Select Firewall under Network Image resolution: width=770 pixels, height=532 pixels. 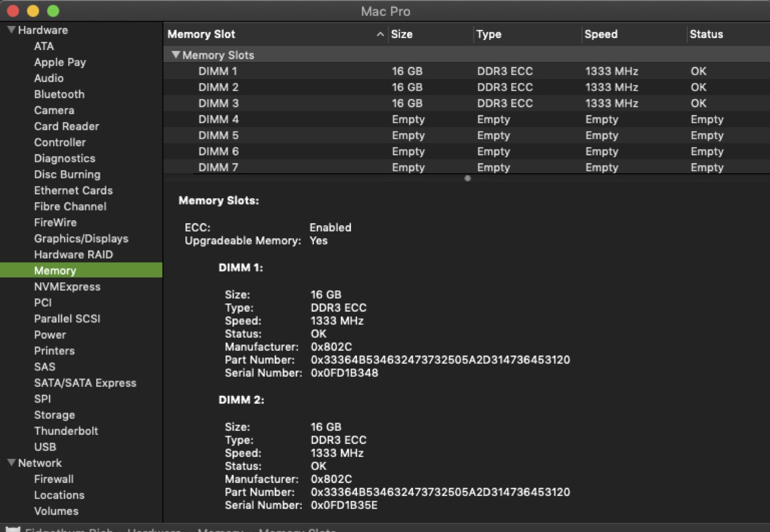coord(54,479)
